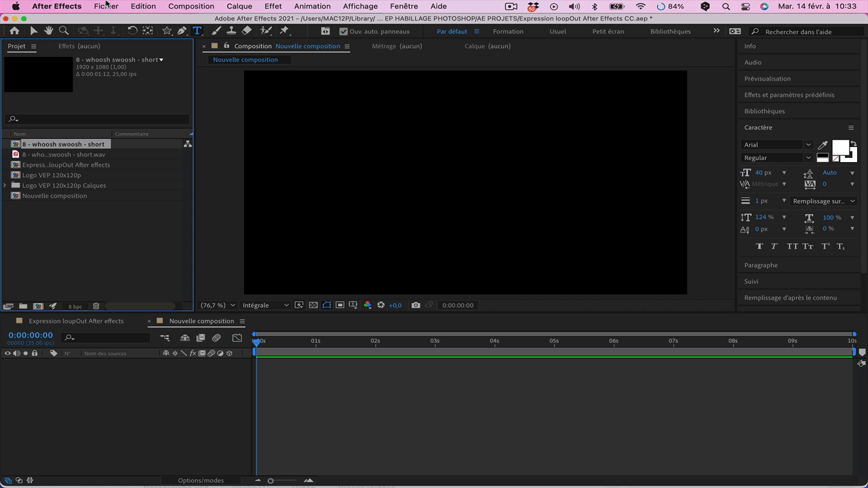
Task: Click the white fill color swatch
Action: [840, 148]
